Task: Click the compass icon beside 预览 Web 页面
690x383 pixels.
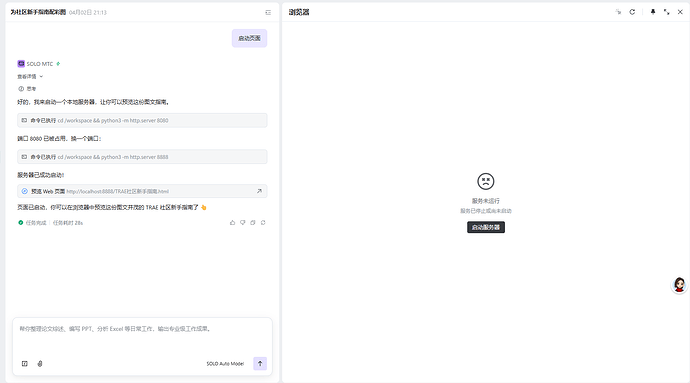Action: [25, 191]
